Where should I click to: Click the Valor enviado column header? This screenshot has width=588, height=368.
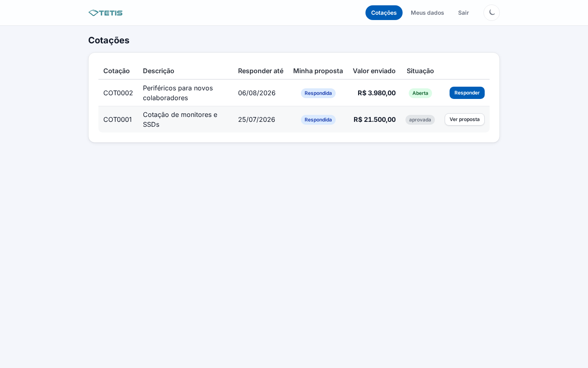[374, 71]
